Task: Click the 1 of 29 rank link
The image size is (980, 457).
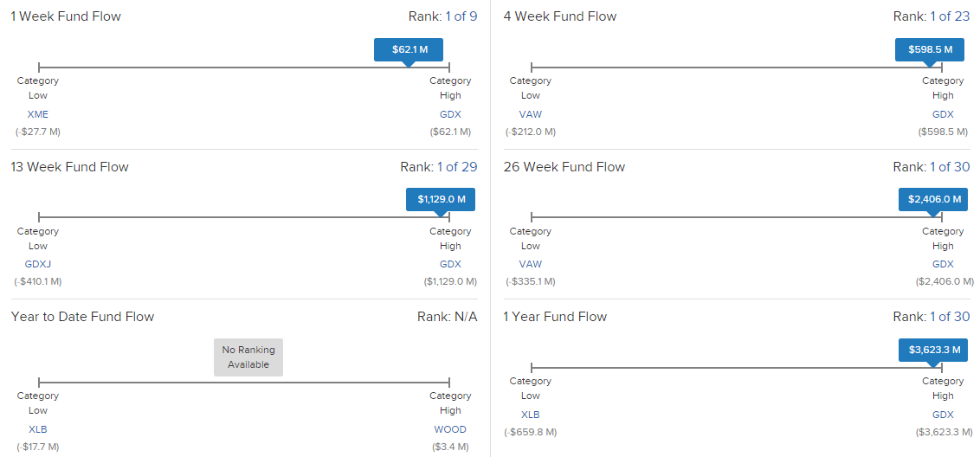Action: pyautogui.click(x=457, y=167)
